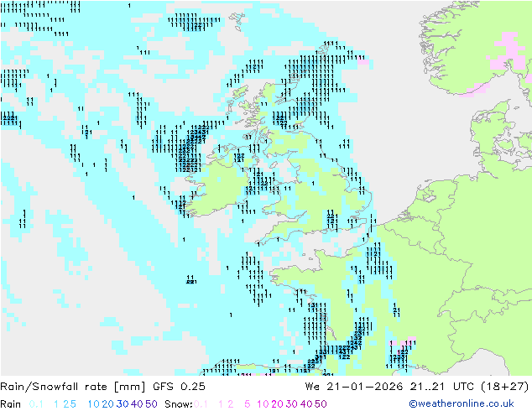
Task: Pick the Snow legend 20 value
Action: tap(277, 404)
